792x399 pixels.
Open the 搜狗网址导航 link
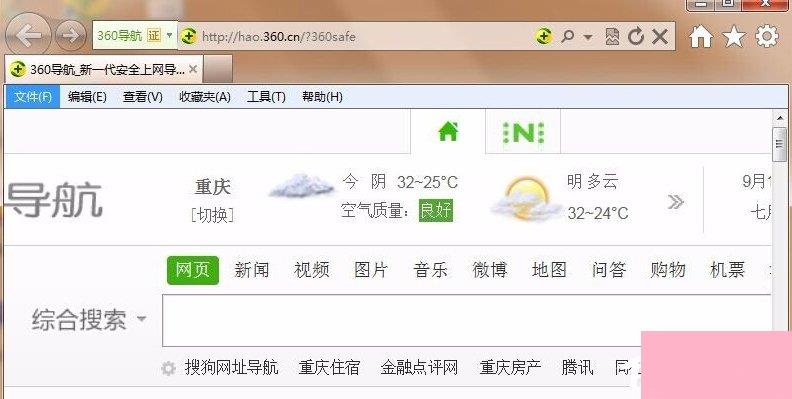(231, 367)
